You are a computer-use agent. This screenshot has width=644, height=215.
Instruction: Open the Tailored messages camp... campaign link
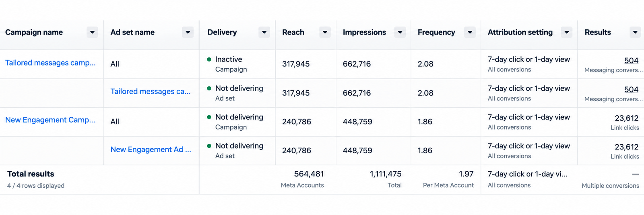point(50,63)
